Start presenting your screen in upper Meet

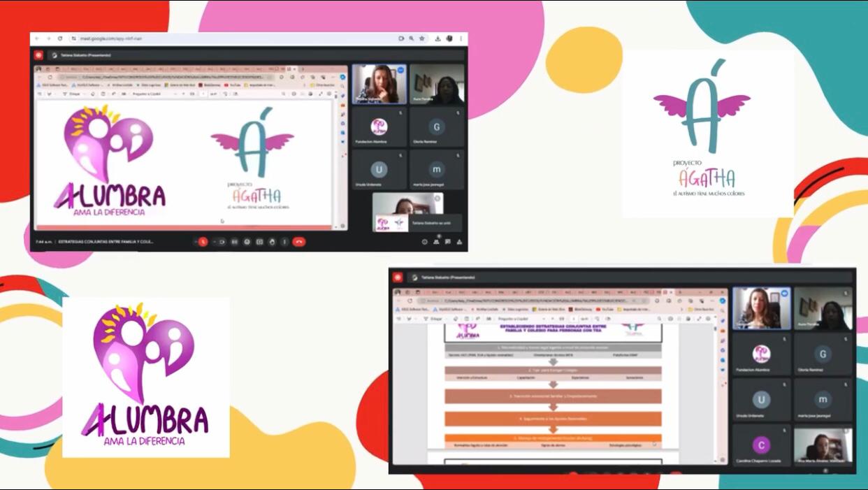(x=259, y=242)
